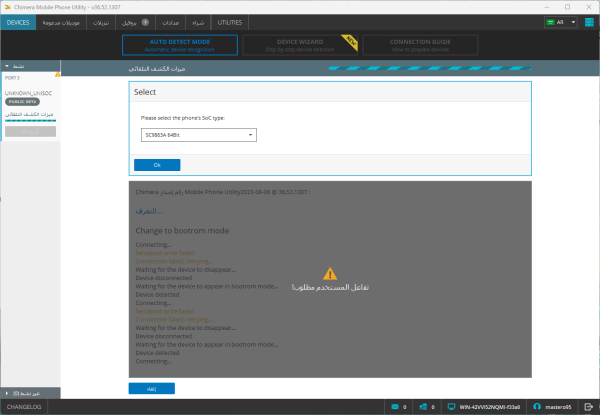
Task: Minimize the Chimera window
Action: pos(546,7)
